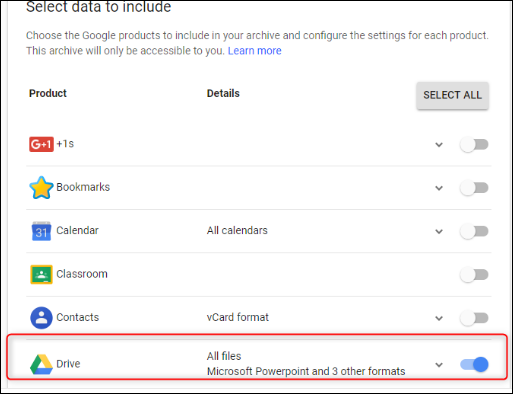Click the SELECT ALL button
The height and width of the screenshot is (394, 513).
point(452,95)
